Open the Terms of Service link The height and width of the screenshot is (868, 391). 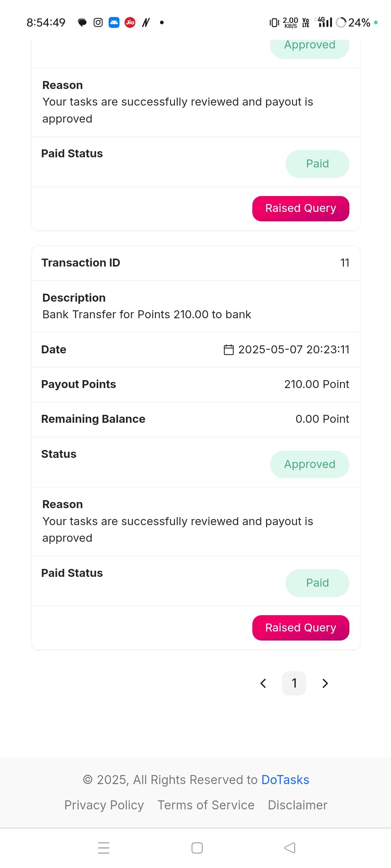pyautogui.click(x=206, y=805)
